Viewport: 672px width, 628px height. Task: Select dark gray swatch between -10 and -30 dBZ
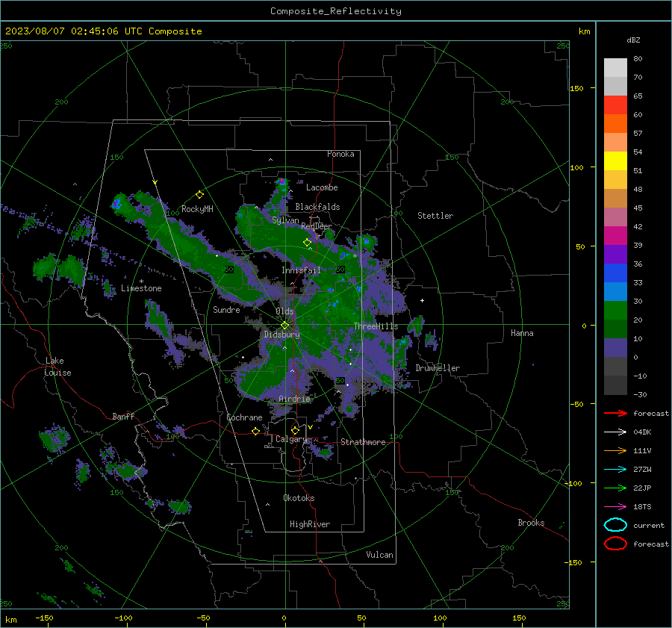coord(615,385)
